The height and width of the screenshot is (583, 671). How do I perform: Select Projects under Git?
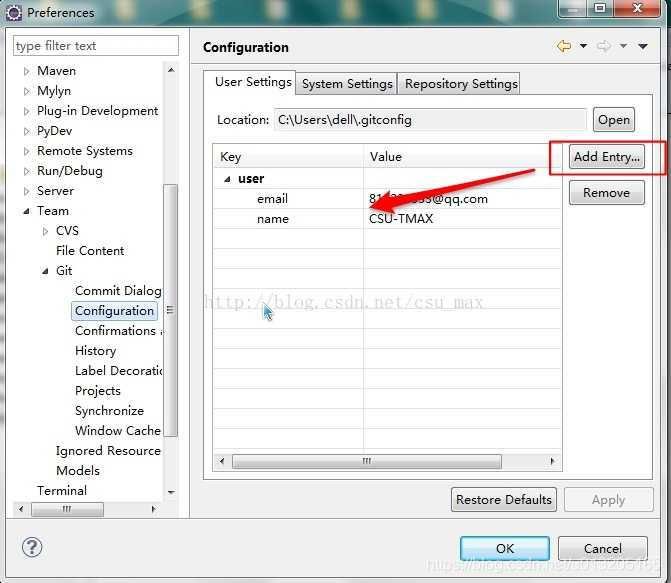[x=98, y=391]
